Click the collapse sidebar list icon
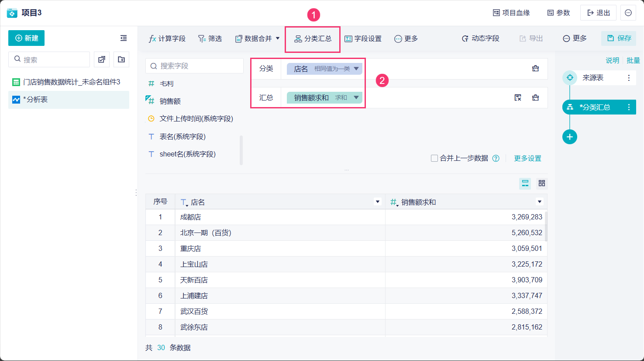The width and height of the screenshot is (644, 361). click(124, 38)
